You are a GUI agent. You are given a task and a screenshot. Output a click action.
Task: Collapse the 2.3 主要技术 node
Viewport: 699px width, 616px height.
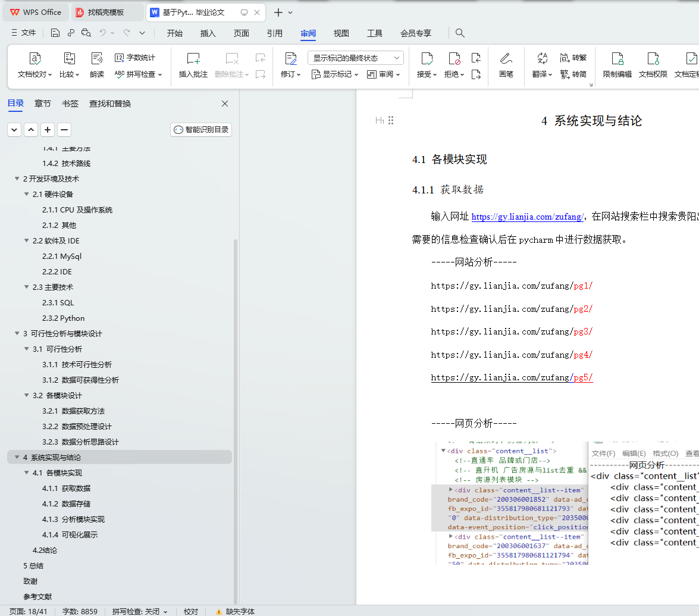click(26, 287)
